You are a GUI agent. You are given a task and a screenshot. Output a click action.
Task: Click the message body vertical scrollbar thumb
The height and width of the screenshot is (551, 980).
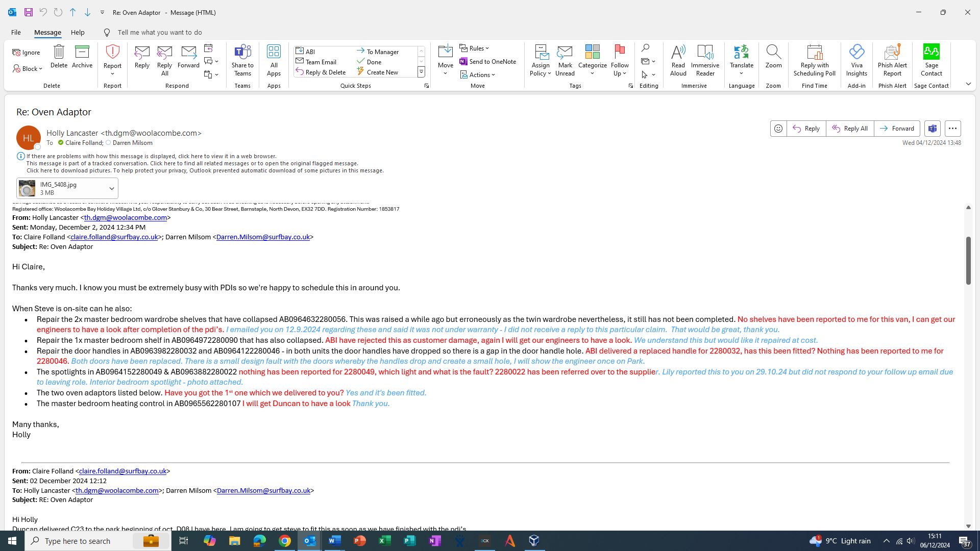(968, 260)
